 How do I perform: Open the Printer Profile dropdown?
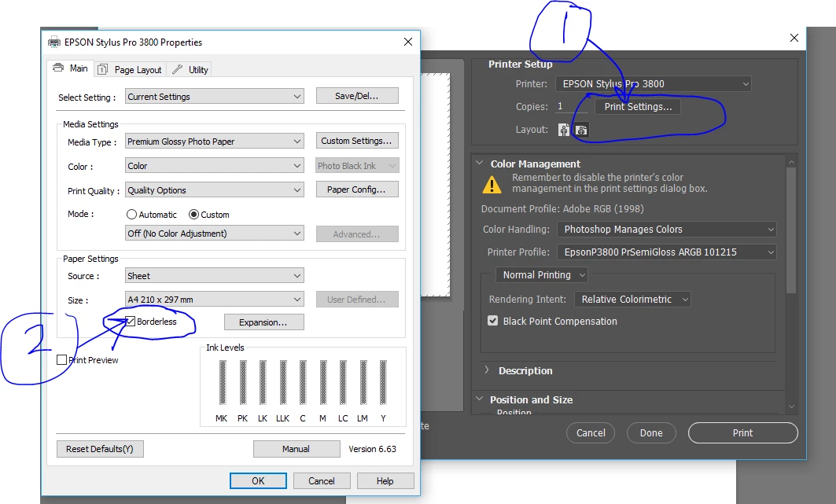point(666,252)
